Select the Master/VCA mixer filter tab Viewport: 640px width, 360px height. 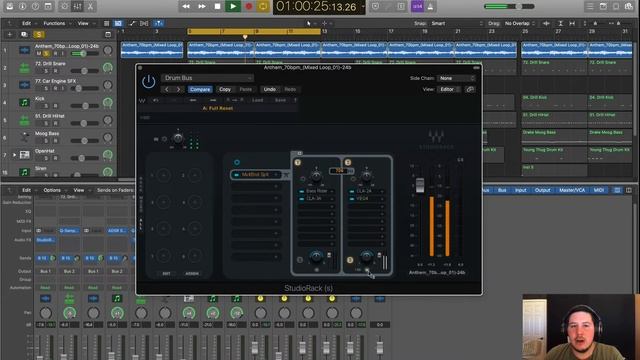point(572,190)
